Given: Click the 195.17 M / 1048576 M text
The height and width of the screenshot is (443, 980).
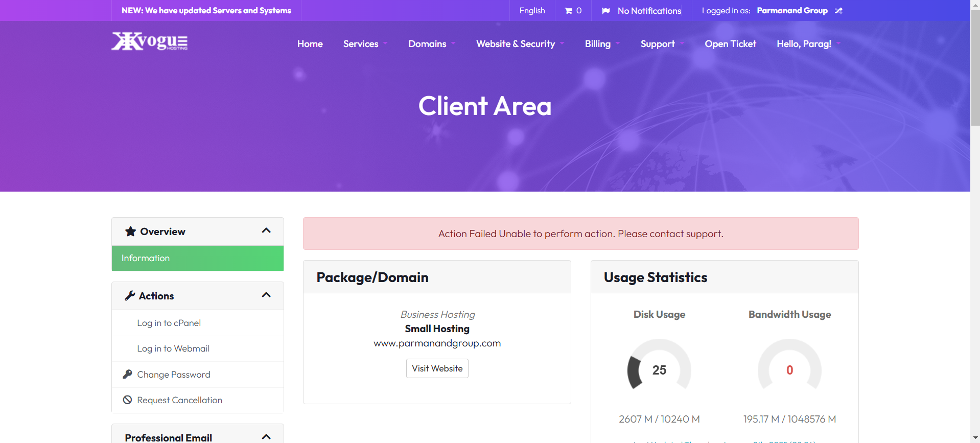Looking at the screenshot, I should [789, 419].
